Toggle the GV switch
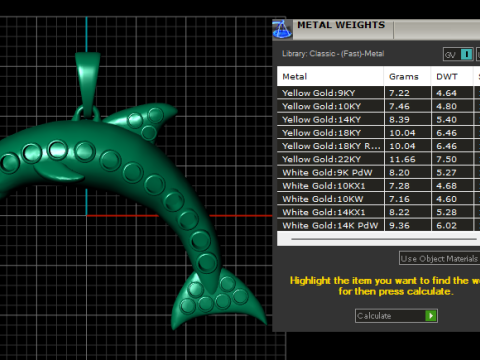Viewport: 480px width, 360px height. point(458,54)
